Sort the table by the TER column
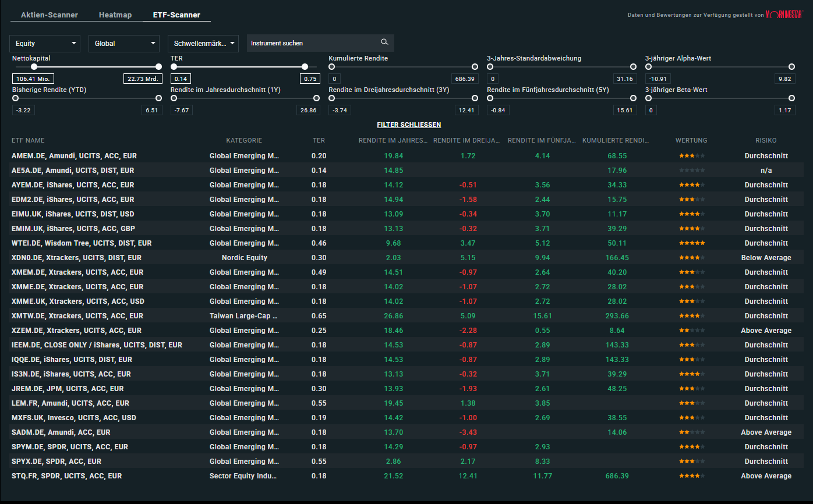This screenshot has height=504, width=813. [x=319, y=140]
